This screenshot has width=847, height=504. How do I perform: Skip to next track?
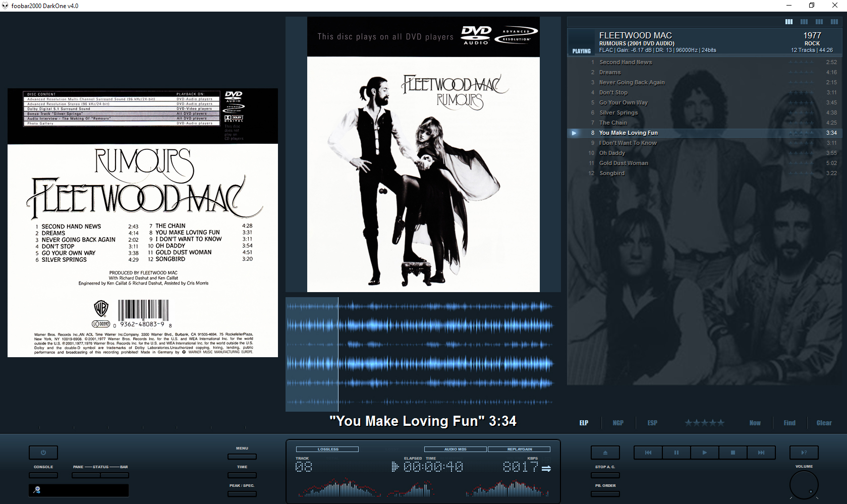[x=761, y=453]
